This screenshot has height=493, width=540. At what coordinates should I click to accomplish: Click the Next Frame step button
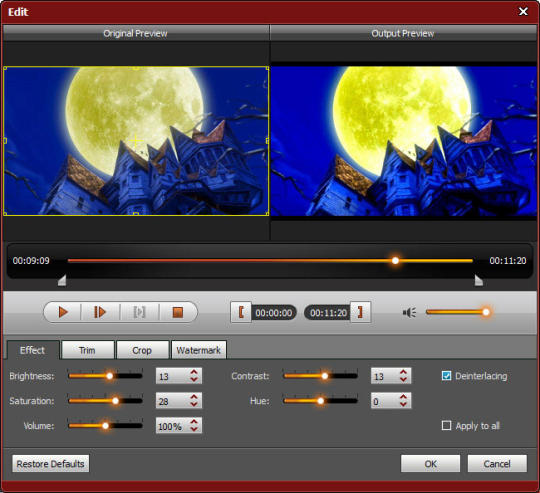click(x=100, y=312)
